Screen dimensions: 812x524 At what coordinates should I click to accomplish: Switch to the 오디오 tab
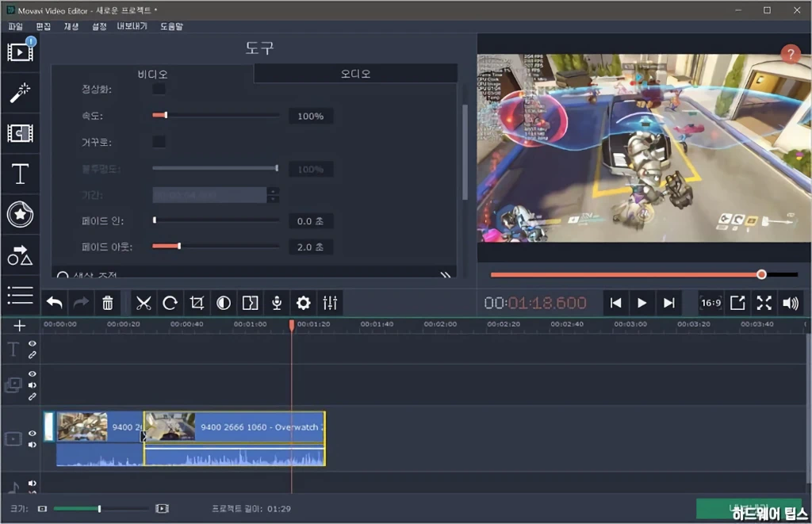coord(356,74)
